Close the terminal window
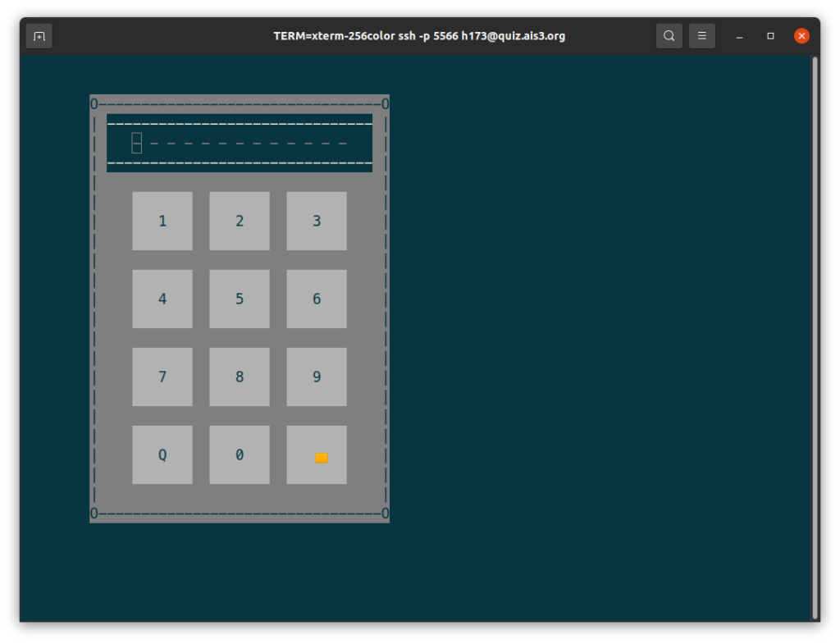The height and width of the screenshot is (644, 840). (x=801, y=36)
